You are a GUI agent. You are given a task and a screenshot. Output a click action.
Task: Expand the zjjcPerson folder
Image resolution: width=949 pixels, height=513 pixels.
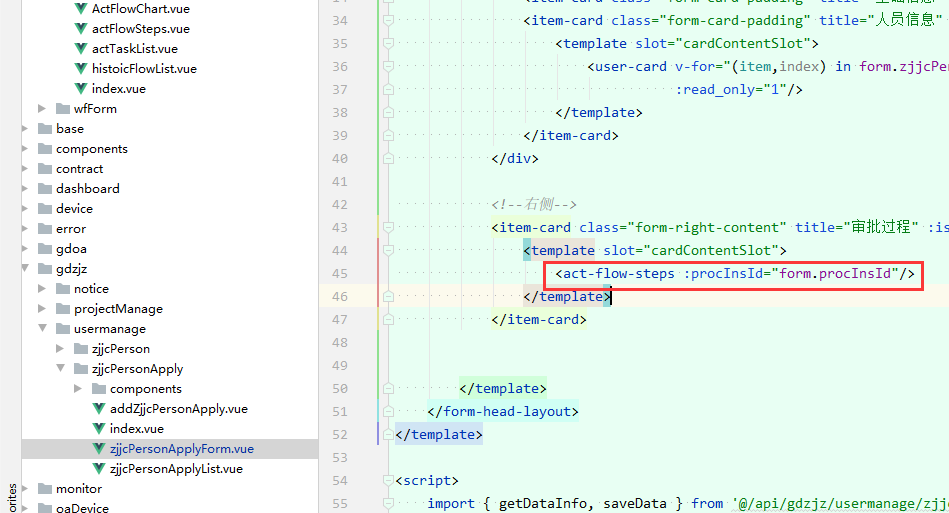tap(59, 349)
